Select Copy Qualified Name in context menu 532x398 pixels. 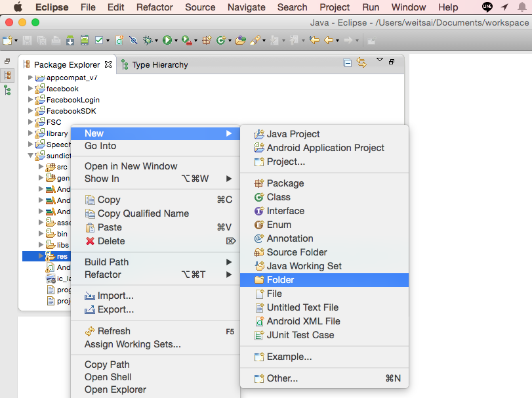pyautogui.click(x=155, y=213)
